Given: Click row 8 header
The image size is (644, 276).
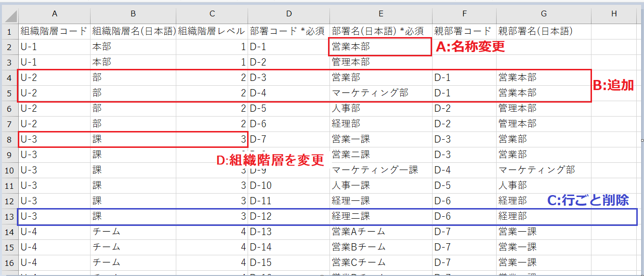Looking at the screenshot, I should [10, 139].
